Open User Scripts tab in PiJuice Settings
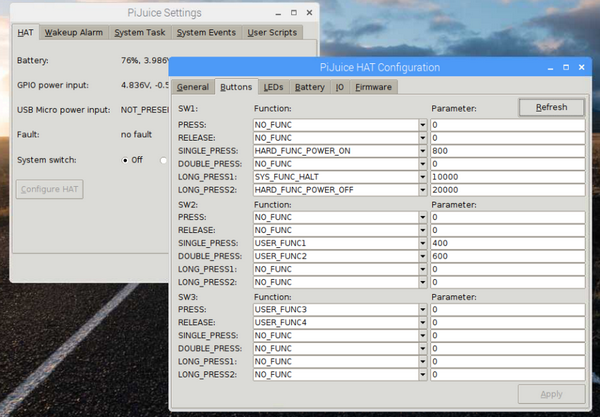Image resolution: width=600 pixels, height=417 pixels. pyautogui.click(x=272, y=33)
